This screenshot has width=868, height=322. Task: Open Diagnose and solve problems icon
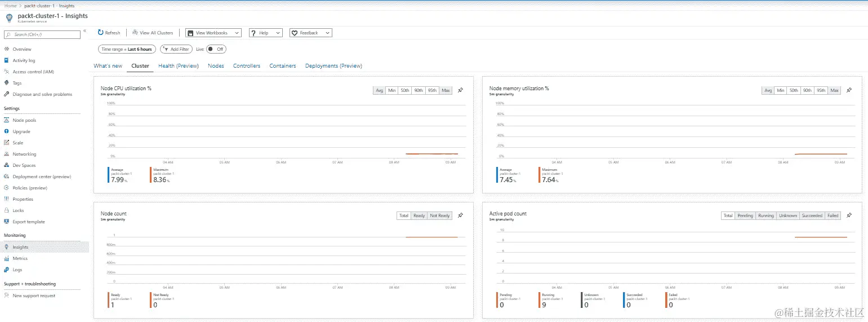[x=6, y=94]
